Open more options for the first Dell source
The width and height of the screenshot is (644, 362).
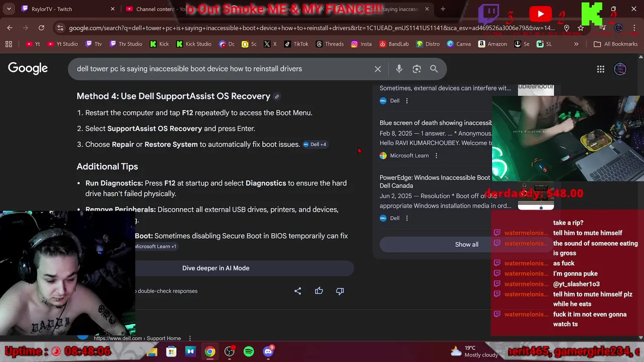[407, 101]
